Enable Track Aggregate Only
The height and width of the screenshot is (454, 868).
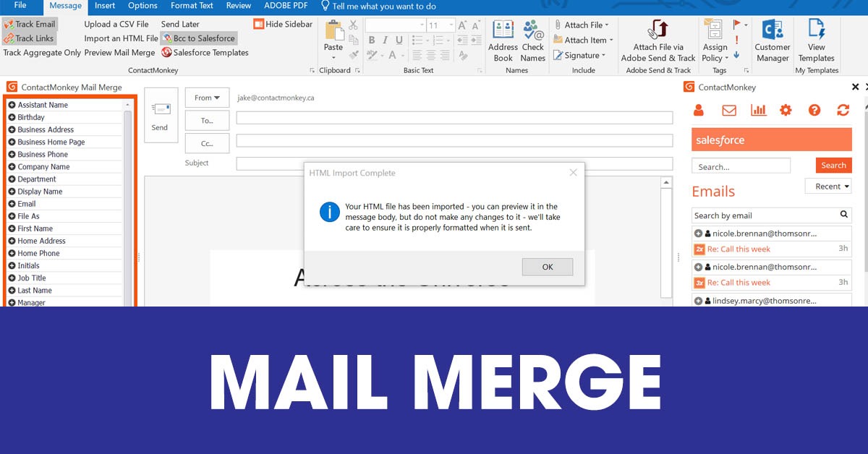click(x=42, y=52)
